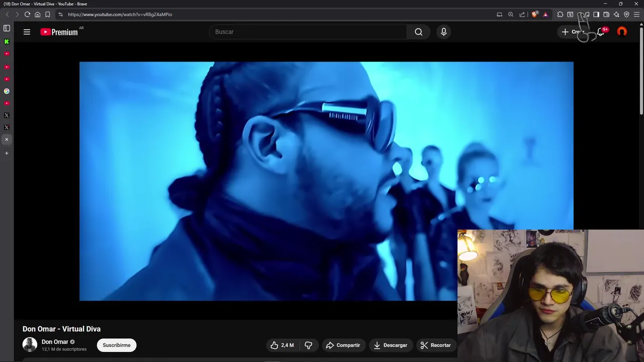Click the Recortar clip button
Image resolution: width=644 pixels, height=362 pixels.
click(x=436, y=345)
